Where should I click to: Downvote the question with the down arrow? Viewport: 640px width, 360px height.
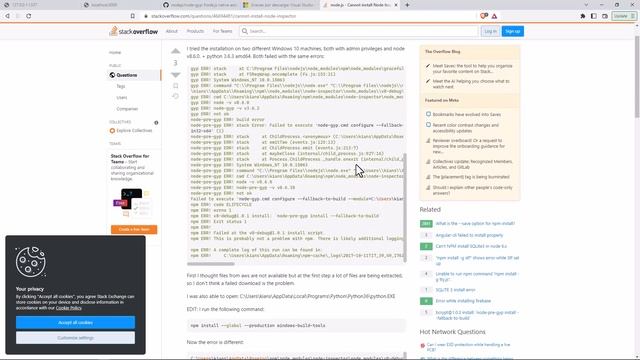(176, 75)
